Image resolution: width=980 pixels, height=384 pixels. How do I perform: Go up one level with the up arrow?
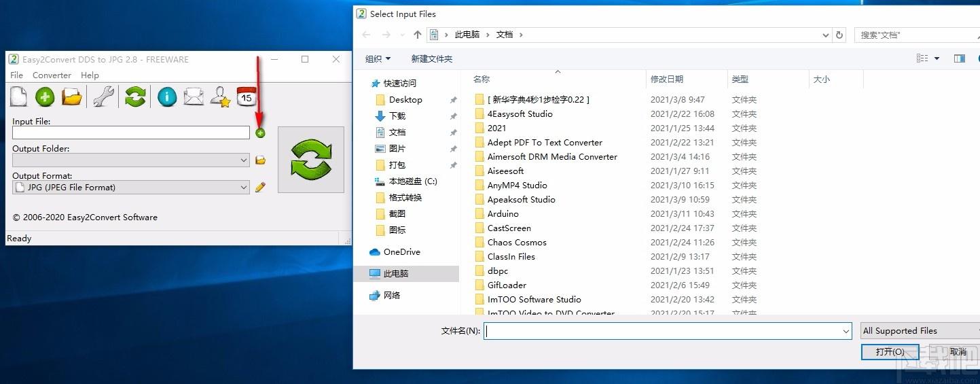click(x=418, y=35)
